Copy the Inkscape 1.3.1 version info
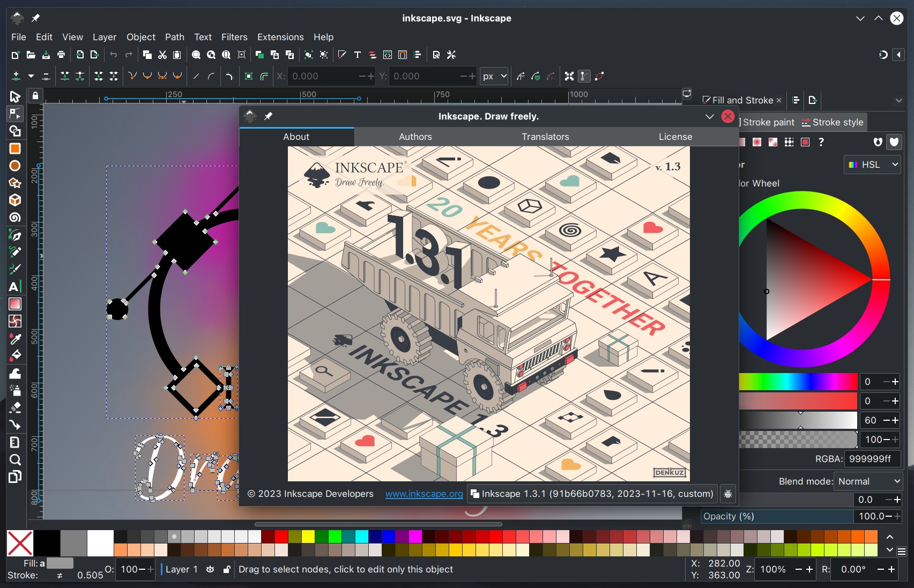914x588 pixels. click(x=592, y=494)
